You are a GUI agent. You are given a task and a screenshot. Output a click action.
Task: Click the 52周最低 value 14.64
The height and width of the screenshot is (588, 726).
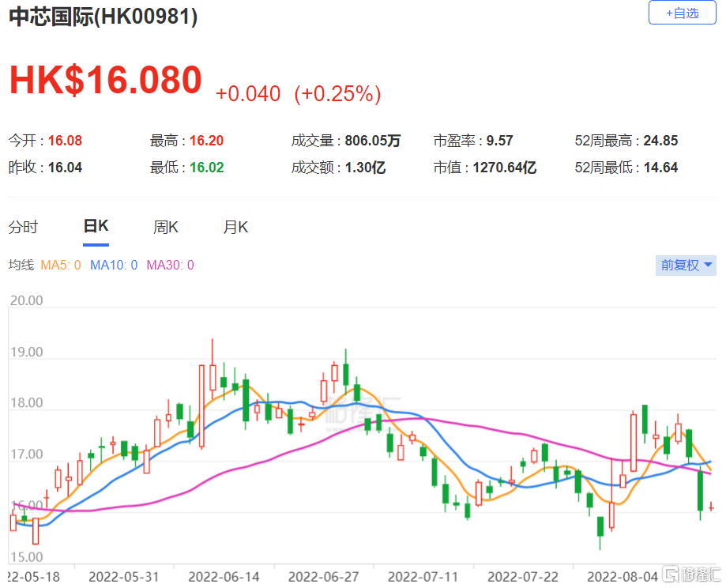(x=660, y=168)
